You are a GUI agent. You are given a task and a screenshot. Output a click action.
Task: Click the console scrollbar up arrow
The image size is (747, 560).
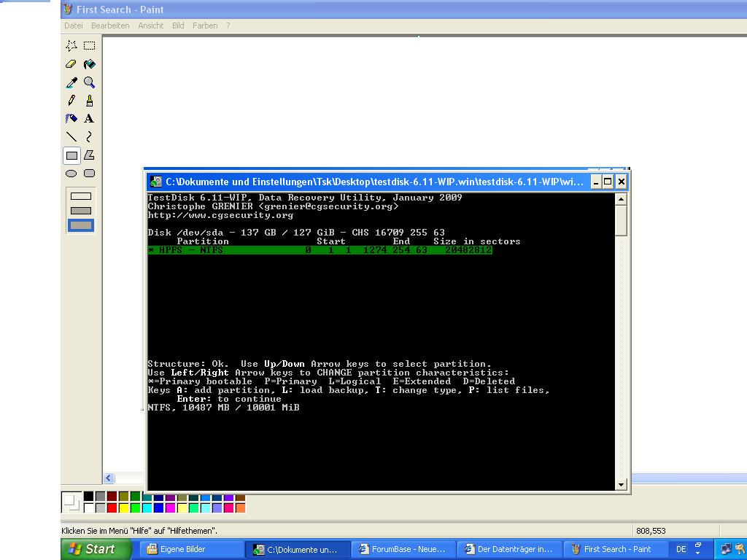click(x=620, y=199)
